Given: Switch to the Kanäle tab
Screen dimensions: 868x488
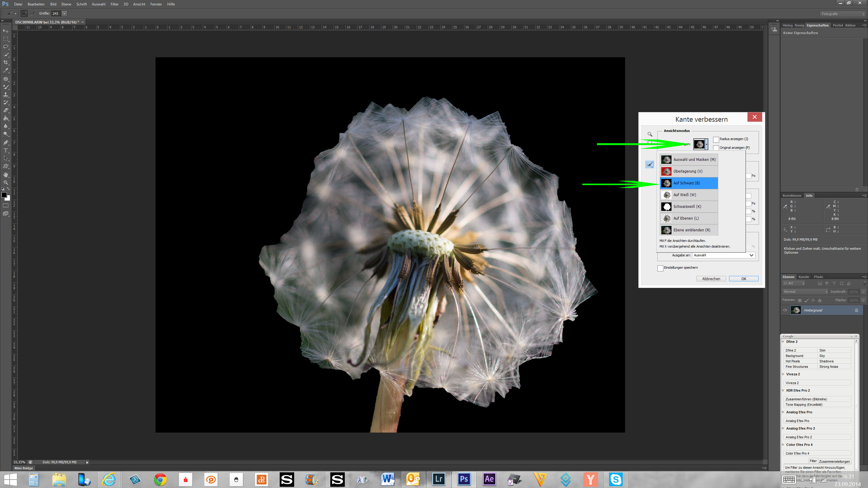Looking at the screenshot, I should (x=804, y=277).
